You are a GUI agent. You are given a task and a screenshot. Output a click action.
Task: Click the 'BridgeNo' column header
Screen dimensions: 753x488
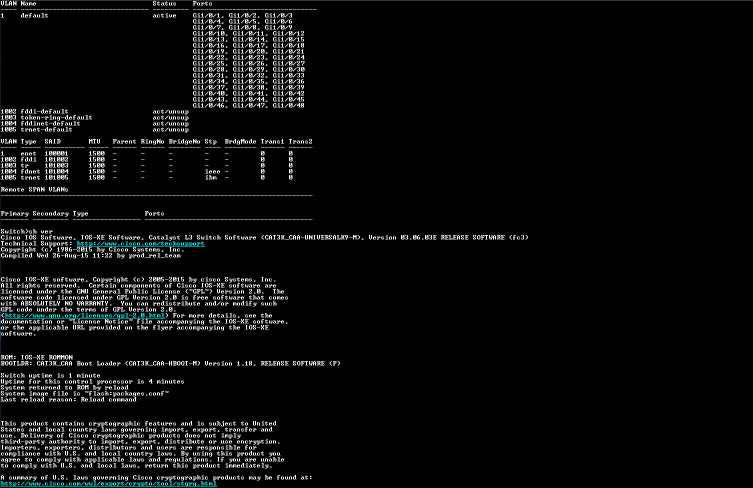click(185, 141)
